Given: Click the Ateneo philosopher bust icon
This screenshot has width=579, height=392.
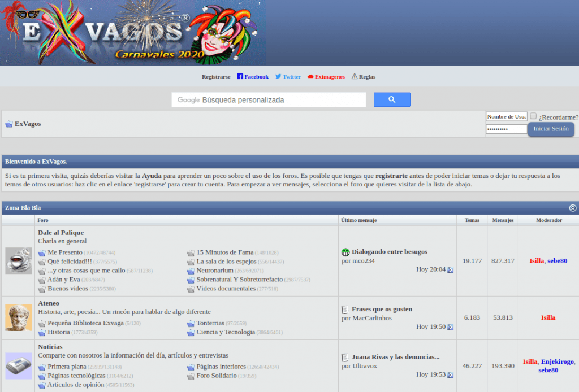Looking at the screenshot, I should tap(19, 317).
